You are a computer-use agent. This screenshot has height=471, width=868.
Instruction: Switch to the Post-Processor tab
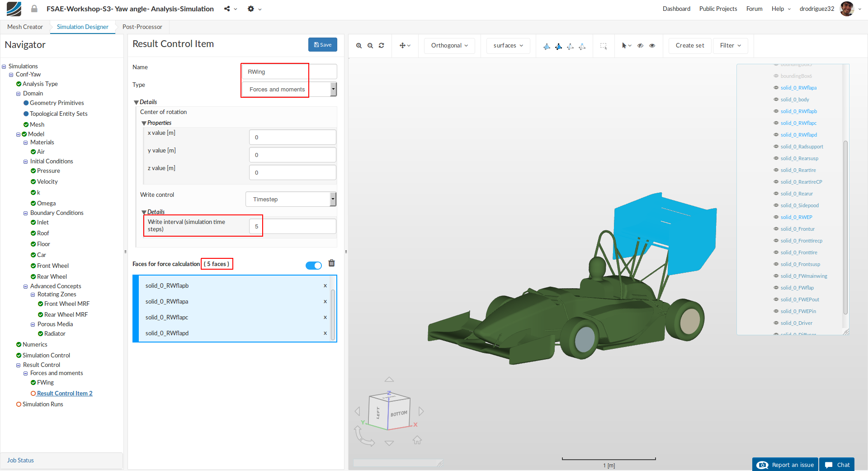[142, 27]
